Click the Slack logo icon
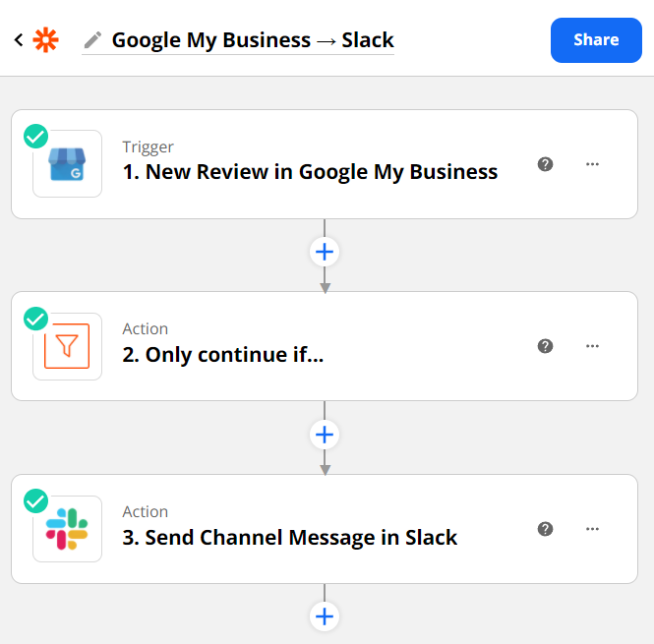The image size is (654, 644). [67, 529]
